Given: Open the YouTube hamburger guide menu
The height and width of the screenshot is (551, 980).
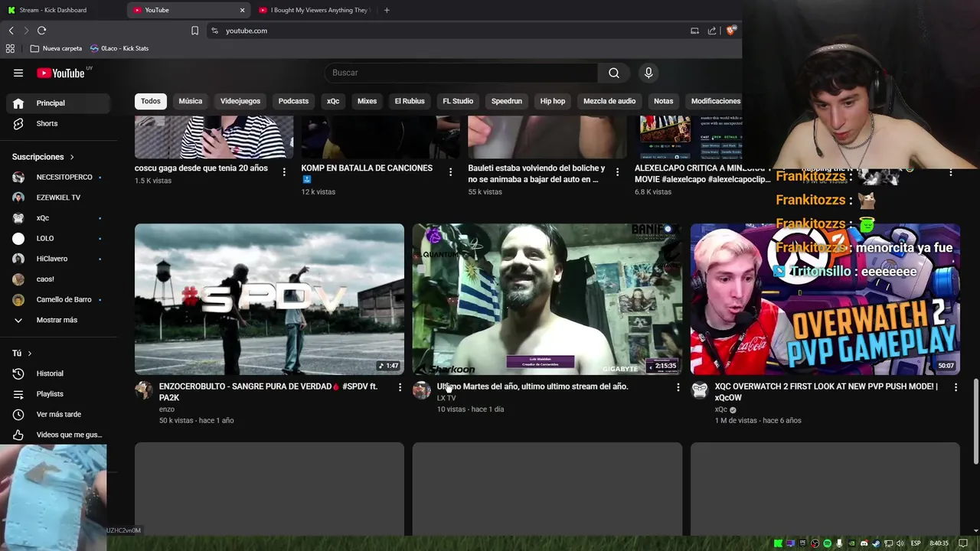Looking at the screenshot, I should coord(18,73).
